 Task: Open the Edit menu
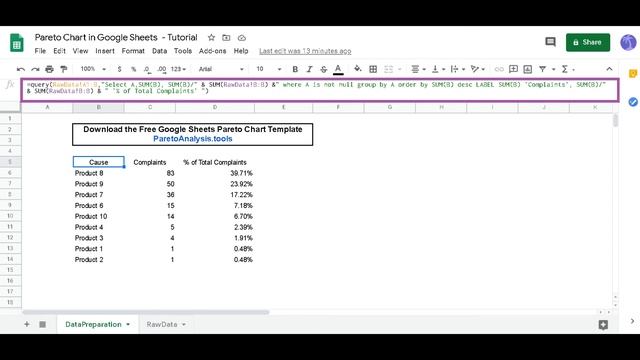click(59, 51)
